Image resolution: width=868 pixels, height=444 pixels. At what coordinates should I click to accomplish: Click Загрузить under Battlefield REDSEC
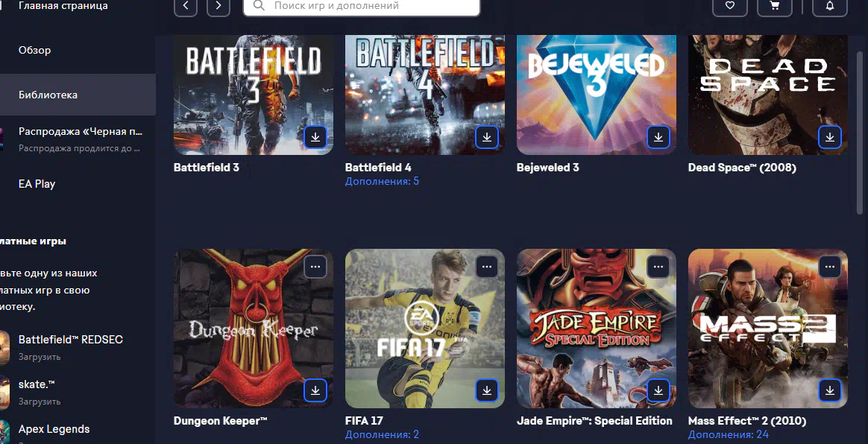tap(40, 357)
